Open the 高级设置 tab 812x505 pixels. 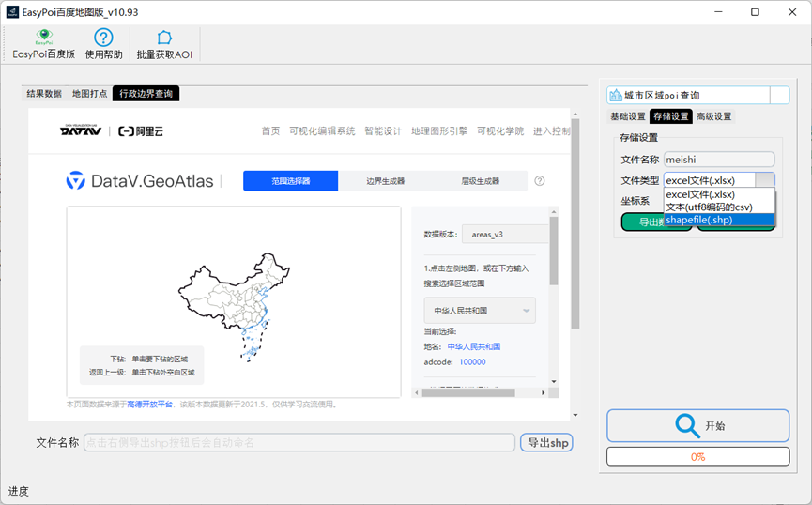(714, 116)
